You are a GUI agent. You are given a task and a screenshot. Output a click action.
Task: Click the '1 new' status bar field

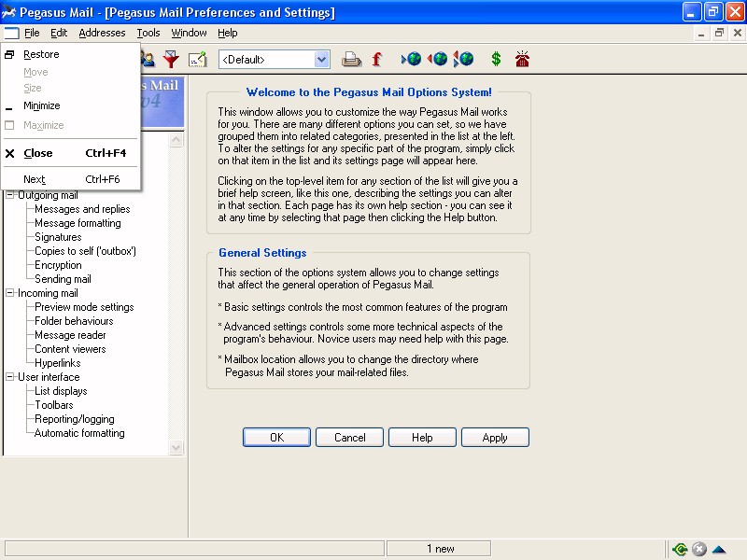coord(439,549)
